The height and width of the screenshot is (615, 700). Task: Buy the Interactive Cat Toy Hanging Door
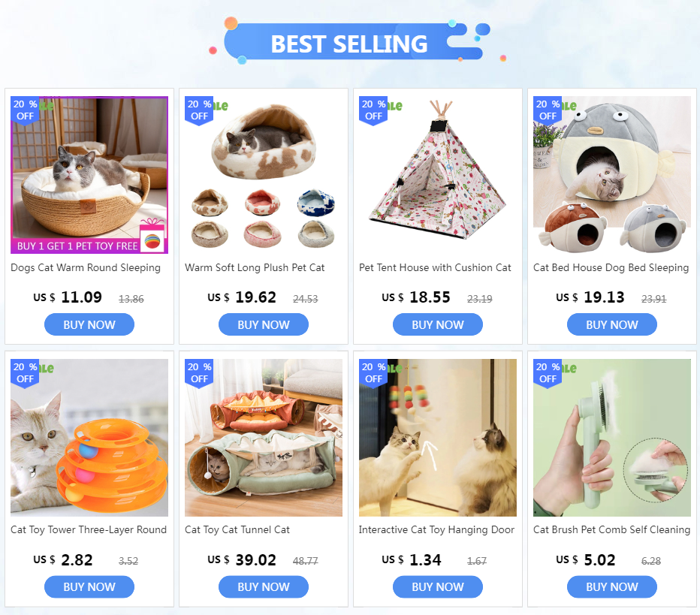pyautogui.click(x=437, y=587)
